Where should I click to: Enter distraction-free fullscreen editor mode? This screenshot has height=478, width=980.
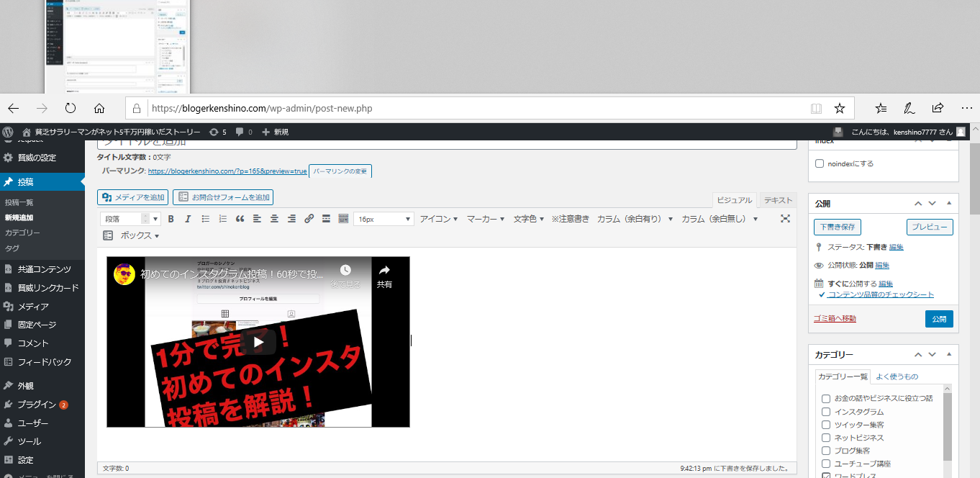click(785, 219)
